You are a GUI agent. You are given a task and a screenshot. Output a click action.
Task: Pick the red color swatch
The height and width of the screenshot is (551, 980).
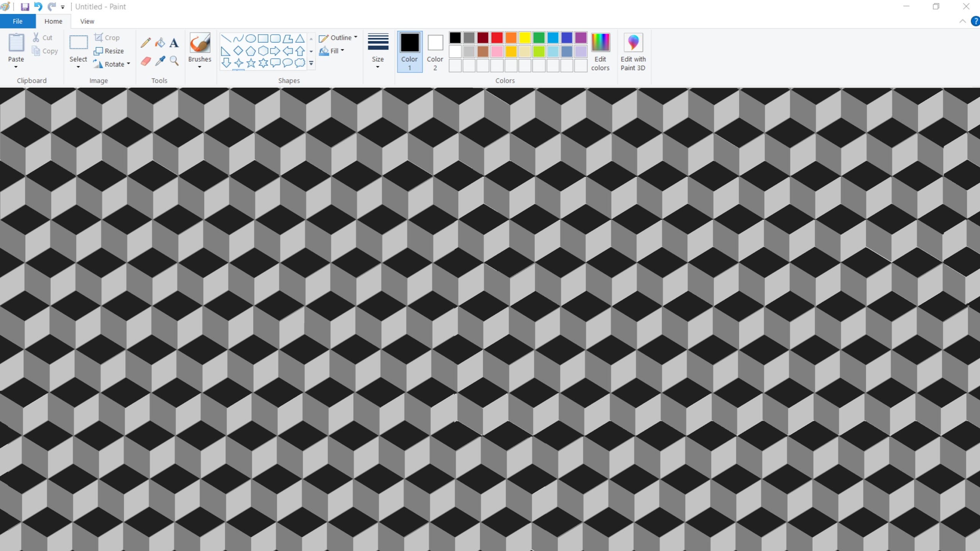coord(497,37)
